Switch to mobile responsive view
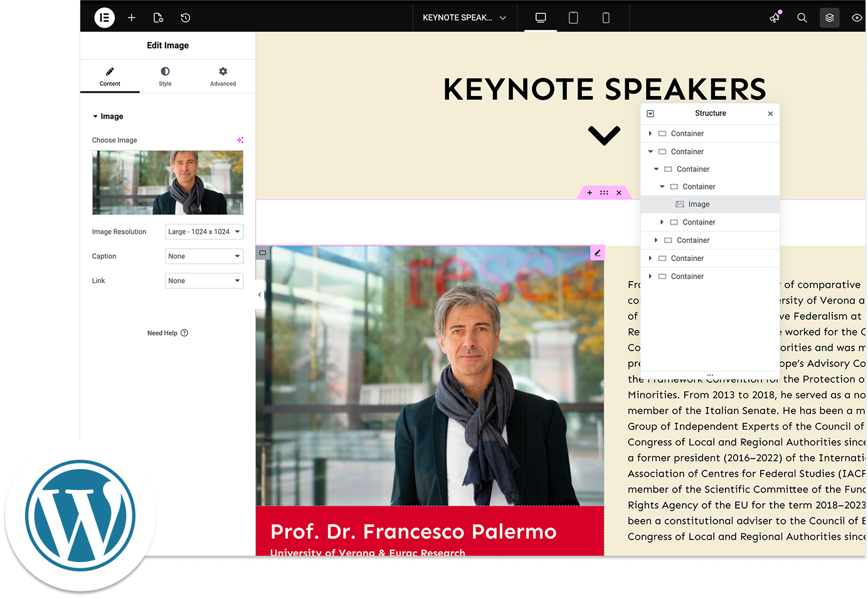The height and width of the screenshot is (599, 868). (606, 18)
